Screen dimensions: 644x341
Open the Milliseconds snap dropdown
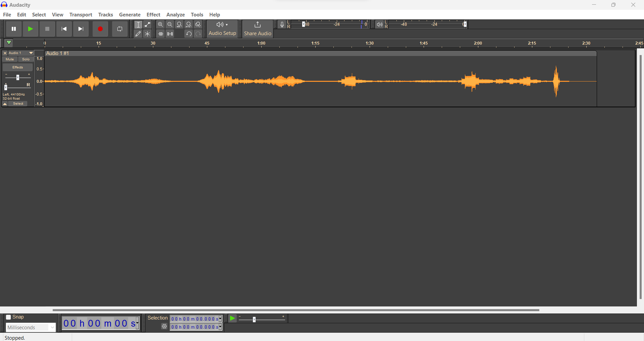click(x=31, y=328)
